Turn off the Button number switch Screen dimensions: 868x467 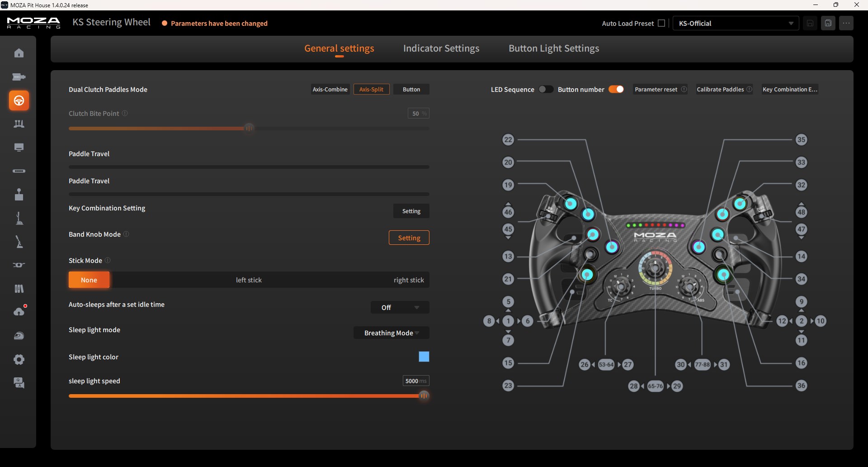pyautogui.click(x=616, y=89)
